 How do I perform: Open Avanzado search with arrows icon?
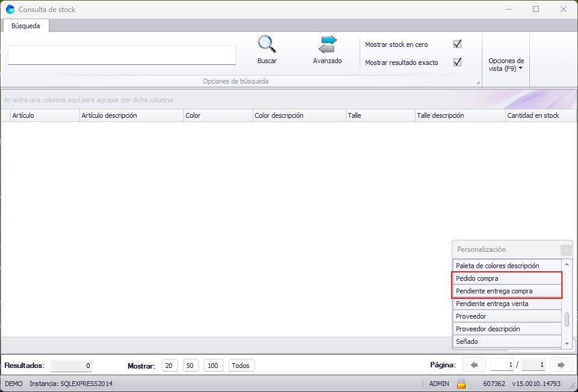click(327, 46)
